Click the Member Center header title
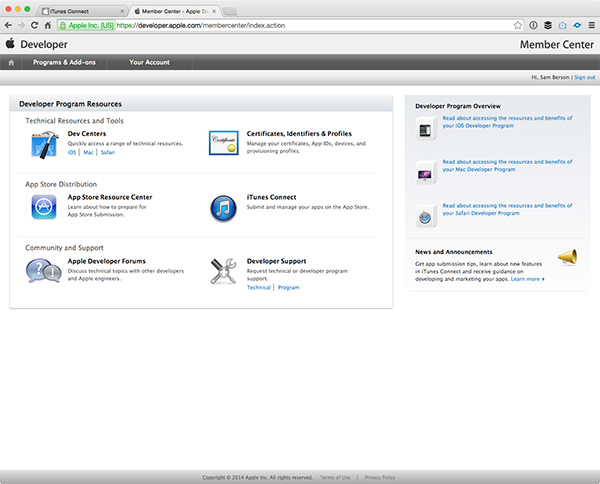 tap(557, 44)
